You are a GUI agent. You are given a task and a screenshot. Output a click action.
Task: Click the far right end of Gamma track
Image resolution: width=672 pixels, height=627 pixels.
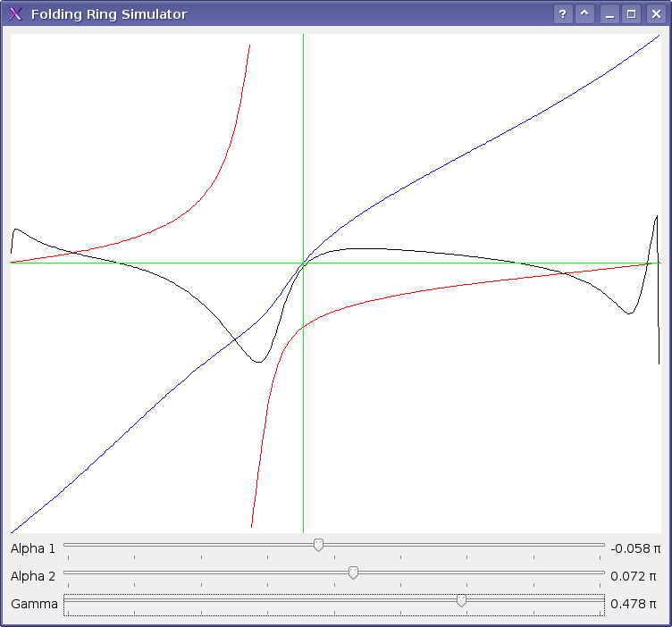(601, 601)
